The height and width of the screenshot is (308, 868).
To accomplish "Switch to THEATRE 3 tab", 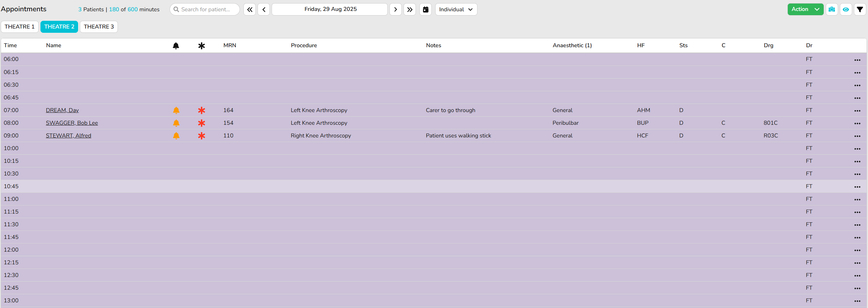I will tap(99, 27).
